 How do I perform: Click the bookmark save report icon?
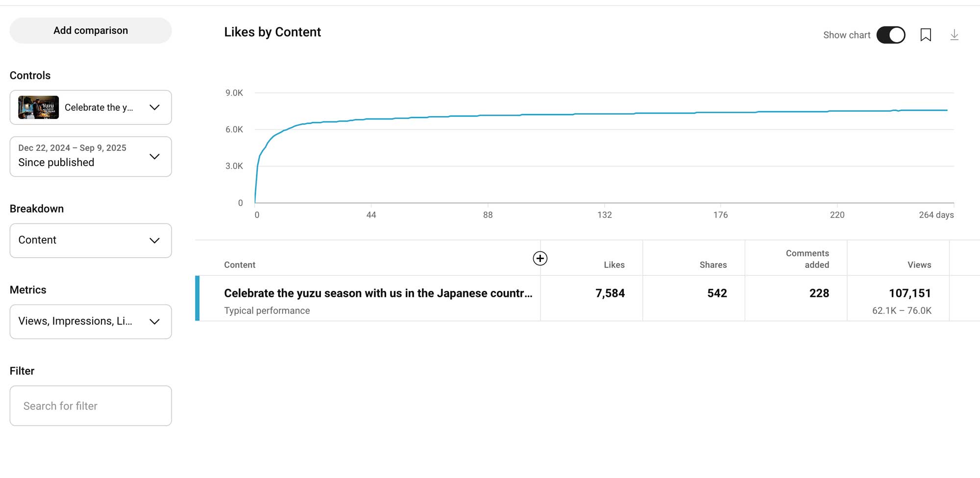click(x=926, y=35)
